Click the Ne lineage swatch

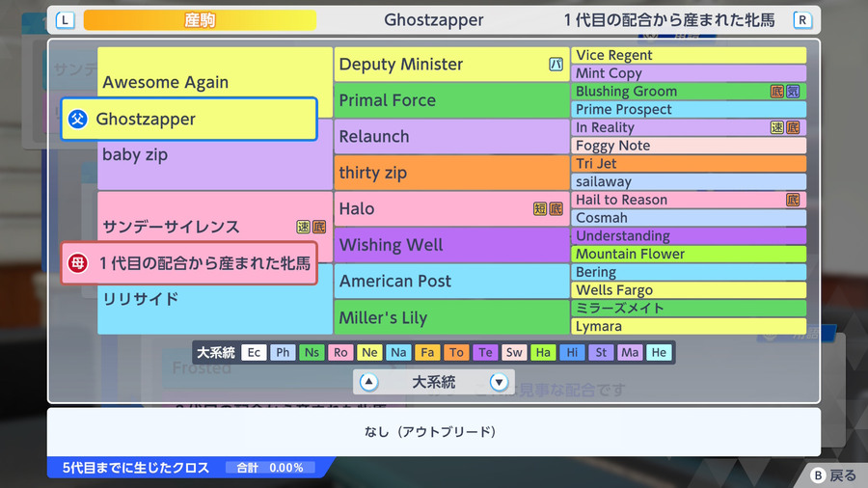(x=369, y=352)
